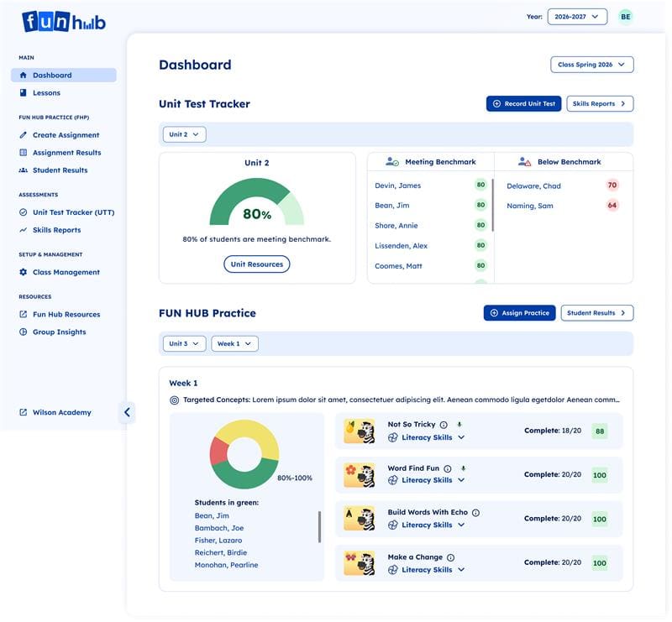The image size is (672, 622).
Task: Click the Unit Test Tracker checkmark icon
Action: (24, 211)
